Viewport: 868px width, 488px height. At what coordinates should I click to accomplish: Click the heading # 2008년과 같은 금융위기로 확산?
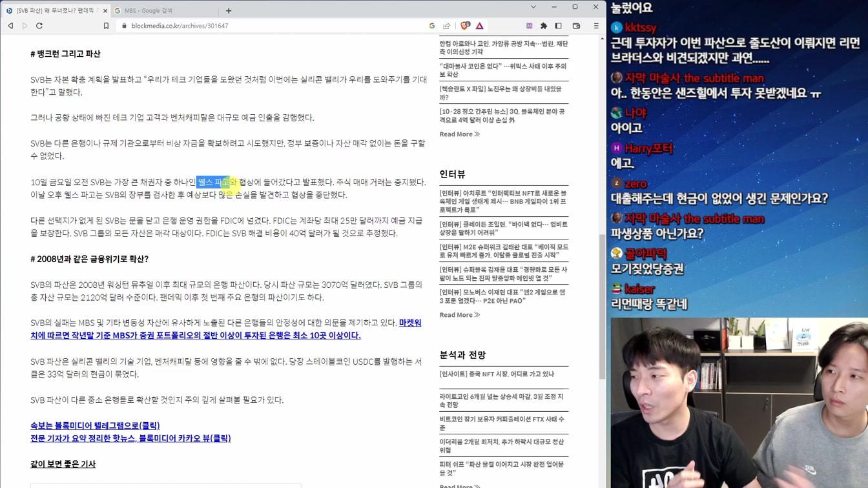pyautogui.click(x=89, y=259)
